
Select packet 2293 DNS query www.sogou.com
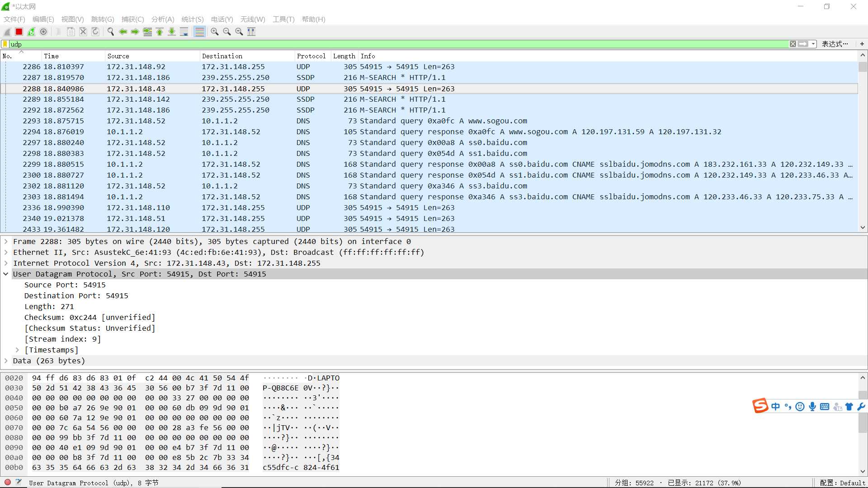point(429,121)
